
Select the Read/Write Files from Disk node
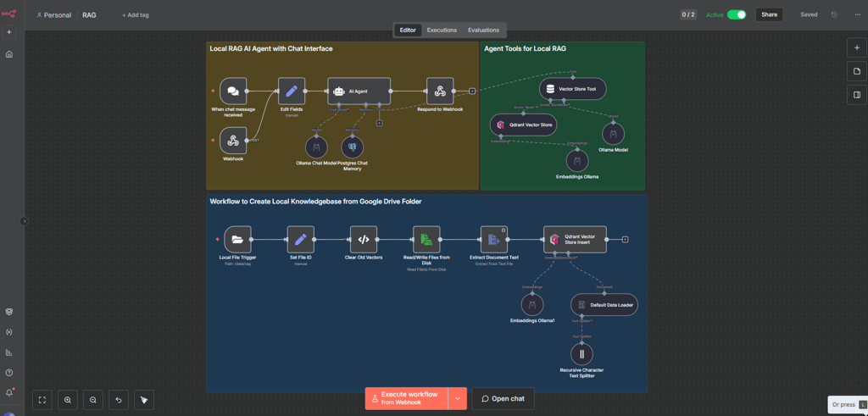(x=426, y=239)
